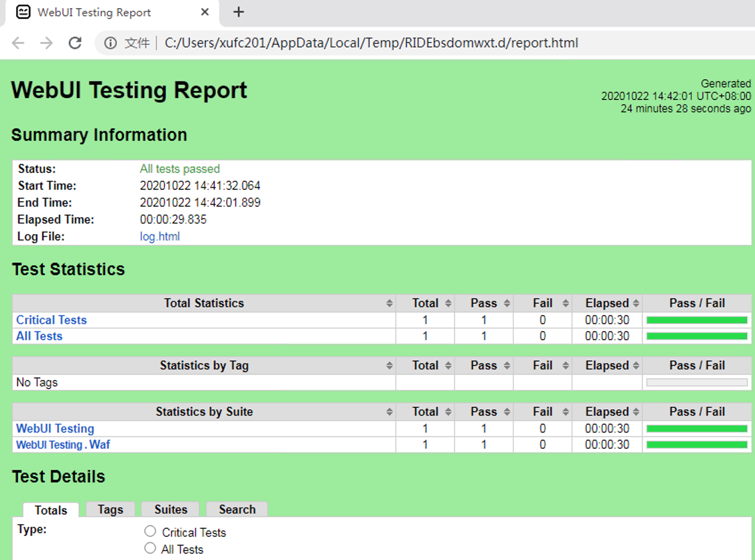Open the Critical Tests statistics link
This screenshot has width=755, height=560.
pyautogui.click(x=52, y=320)
